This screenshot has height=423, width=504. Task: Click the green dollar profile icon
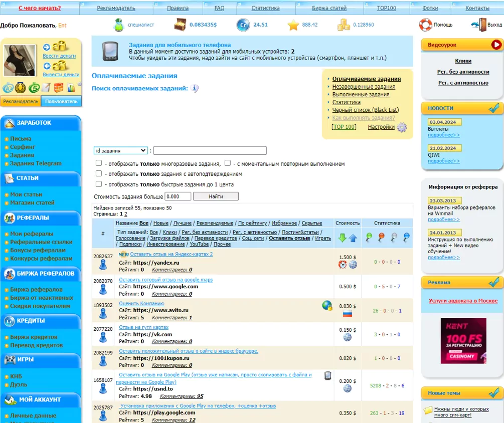pos(34,88)
